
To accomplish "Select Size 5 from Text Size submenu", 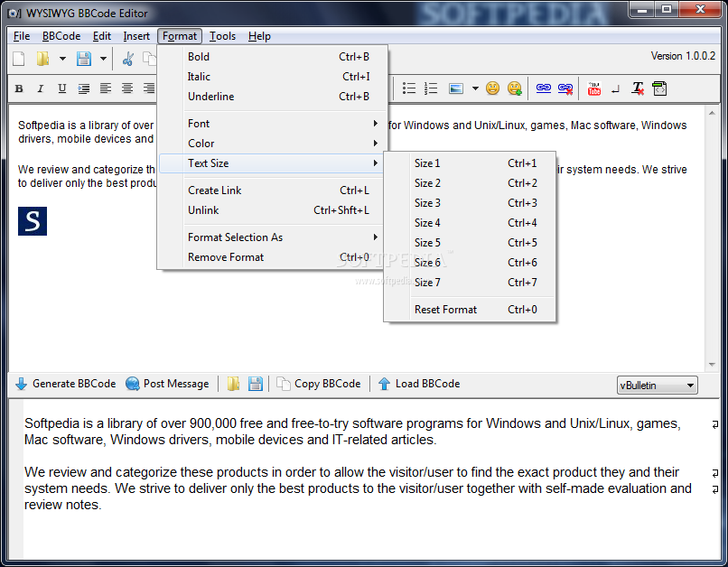I will point(470,243).
